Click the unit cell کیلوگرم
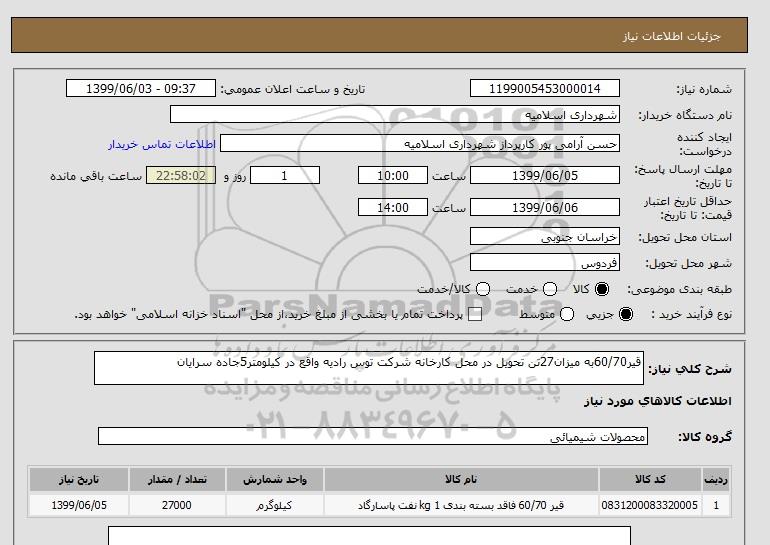770x545 pixels. 275,505
